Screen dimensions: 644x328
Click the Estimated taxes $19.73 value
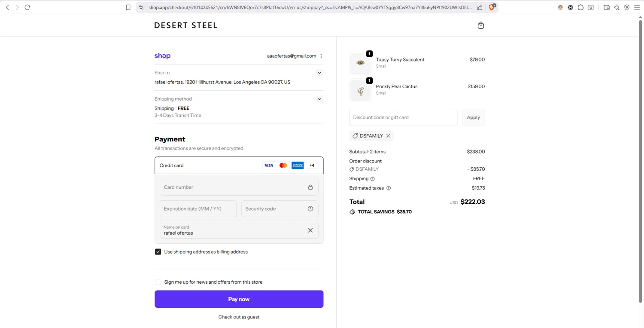point(478,188)
